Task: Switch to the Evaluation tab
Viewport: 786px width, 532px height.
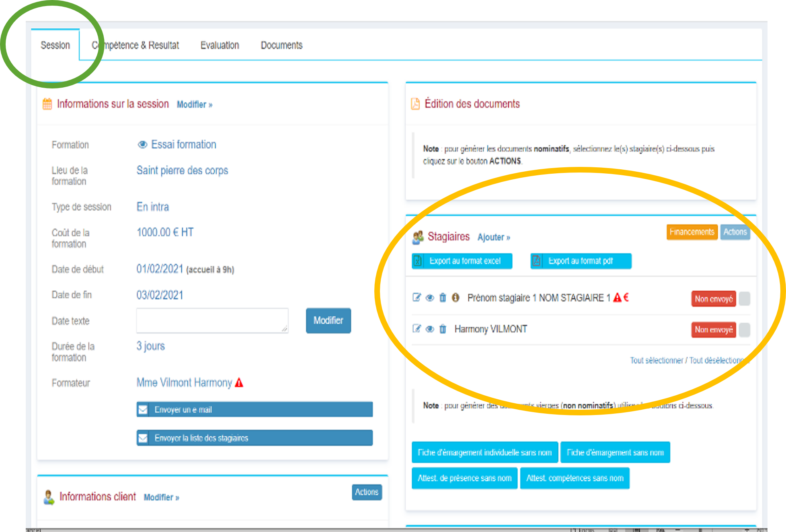Action: coord(220,45)
